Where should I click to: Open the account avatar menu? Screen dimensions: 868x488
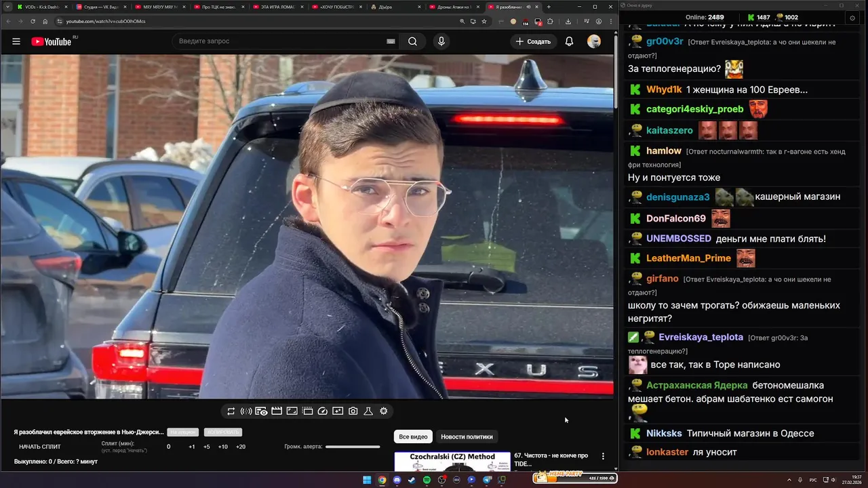click(594, 41)
